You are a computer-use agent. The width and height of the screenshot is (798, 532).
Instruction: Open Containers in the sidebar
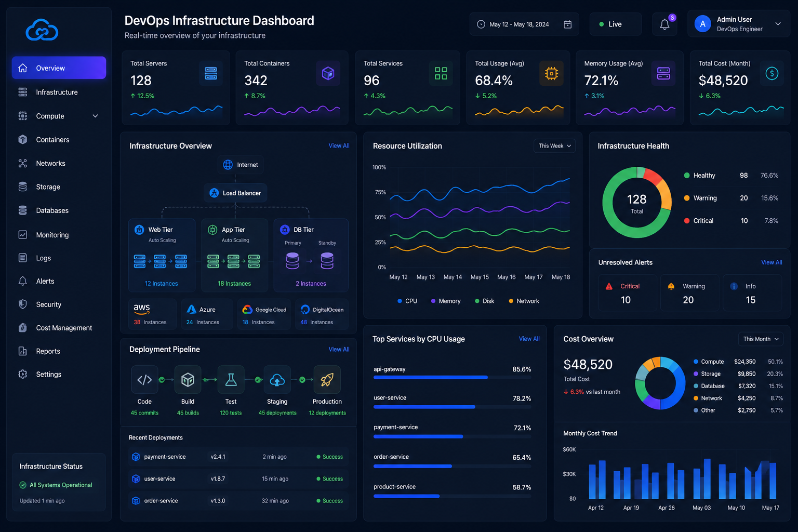click(x=59, y=140)
